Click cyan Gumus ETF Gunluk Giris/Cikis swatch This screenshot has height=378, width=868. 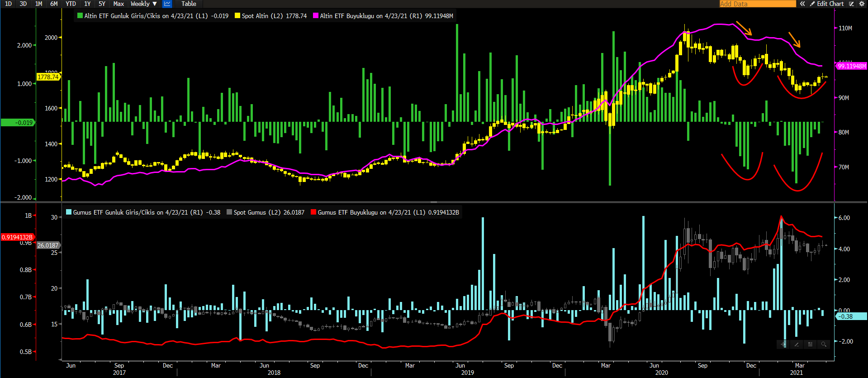[x=69, y=212]
